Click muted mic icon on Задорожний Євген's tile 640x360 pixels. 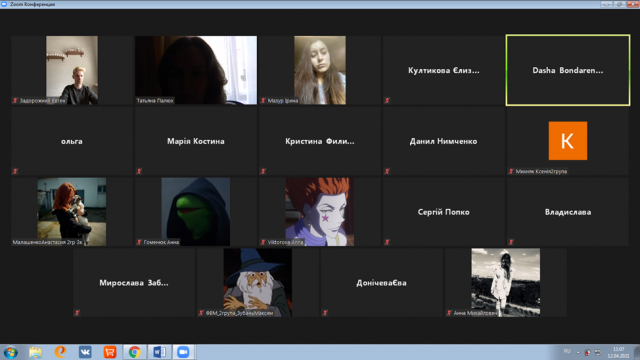click(16, 100)
